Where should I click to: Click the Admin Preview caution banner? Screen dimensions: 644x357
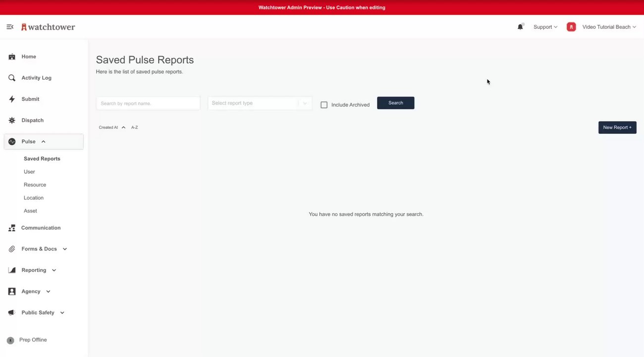point(322,7)
